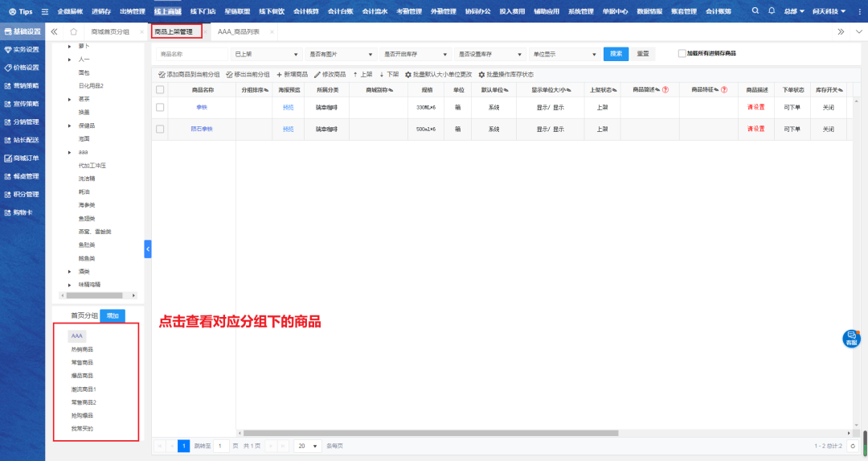Viewport: 868px width, 461px height.
Task: Collapse the left tree panel with blue handle
Action: coord(148,249)
